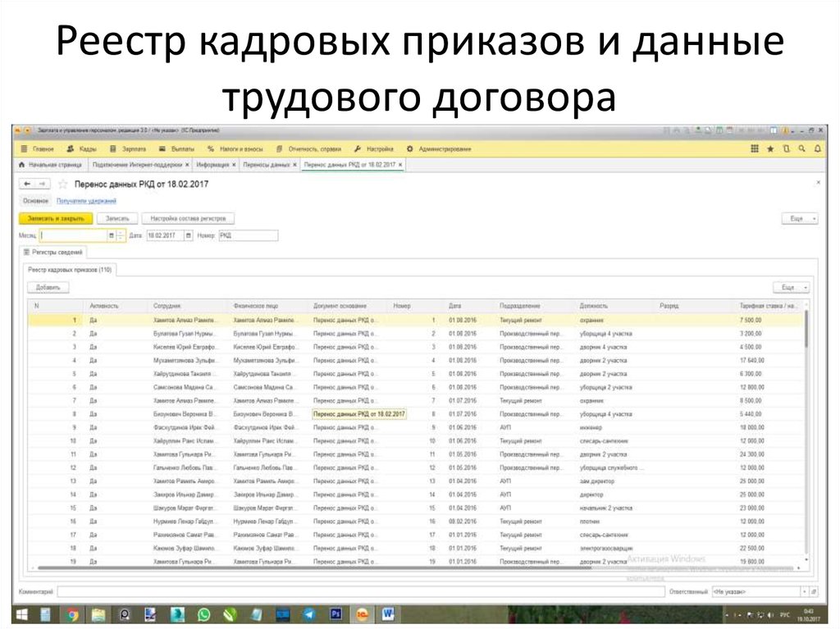Open Настройка состава регистров

[190, 218]
